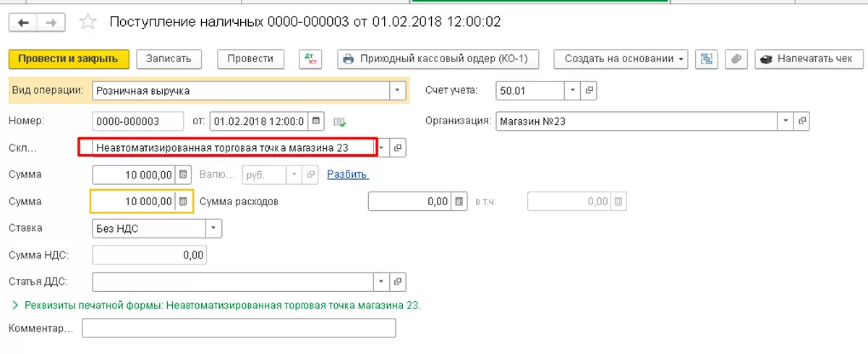
Task: Add document to favorites with the star
Action: pyautogui.click(x=88, y=22)
